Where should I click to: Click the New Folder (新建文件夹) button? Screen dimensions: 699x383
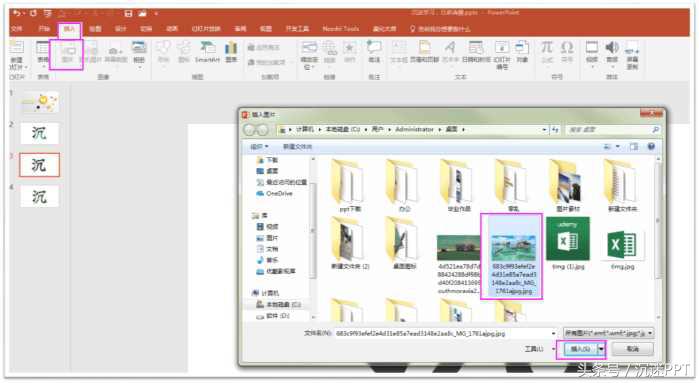(x=297, y=147)
